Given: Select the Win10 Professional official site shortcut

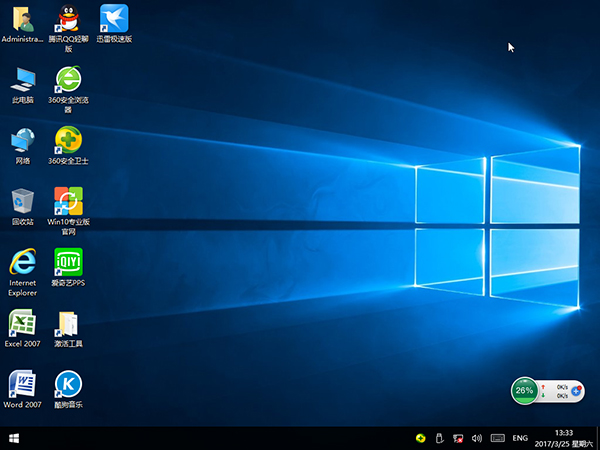Looking at the screenshot, I should 68,201.
